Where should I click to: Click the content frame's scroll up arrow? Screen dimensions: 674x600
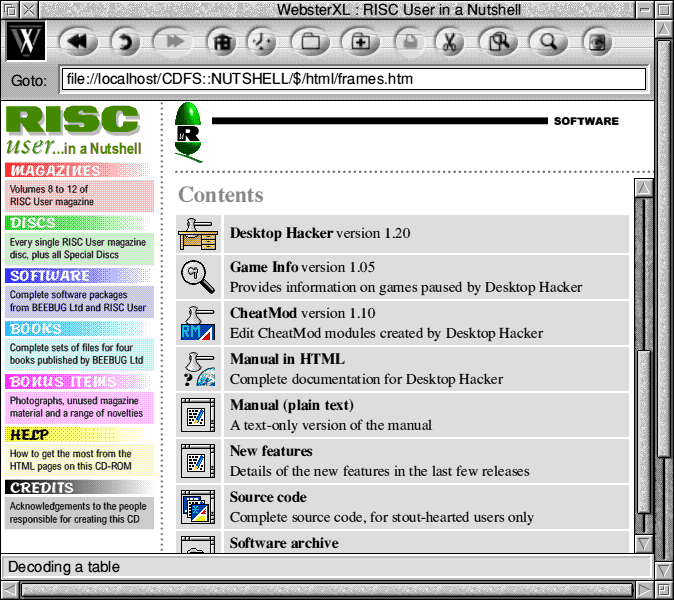coord(643,188)
